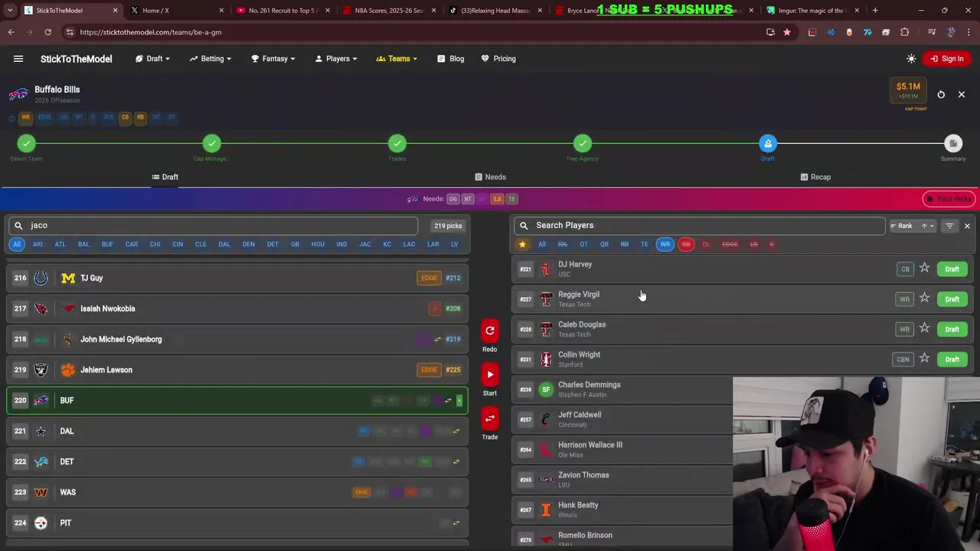Draft DJ Harvey
This screenshot has height=551, width=980.
(952, 269)
